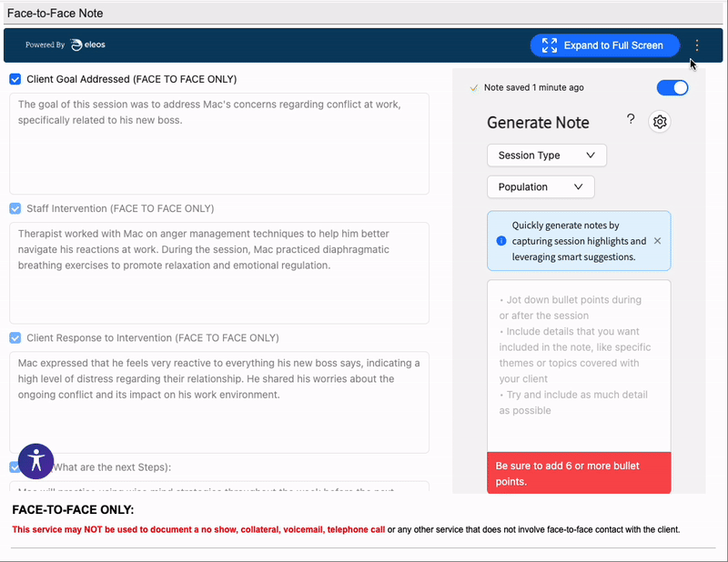Click the question mark help icon

tap(631, 119)
